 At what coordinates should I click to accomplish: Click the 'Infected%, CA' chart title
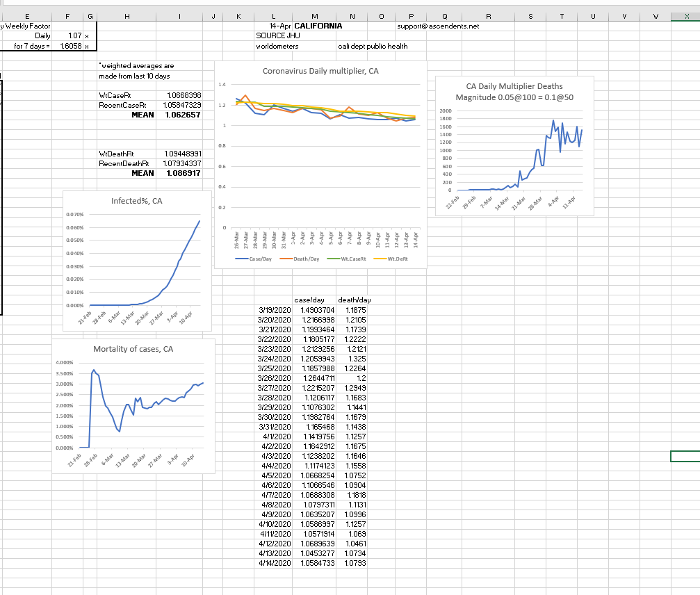[x=136, y=201]
